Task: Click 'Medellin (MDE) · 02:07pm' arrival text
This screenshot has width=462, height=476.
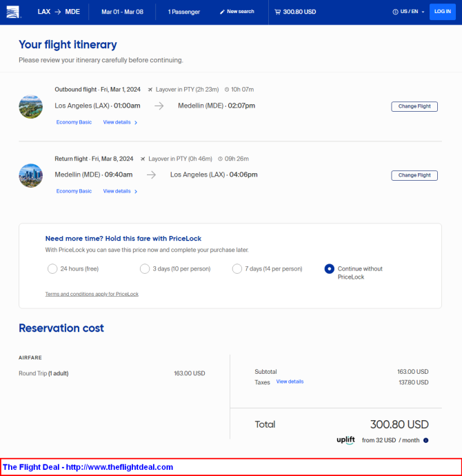Action: point(217,106)
